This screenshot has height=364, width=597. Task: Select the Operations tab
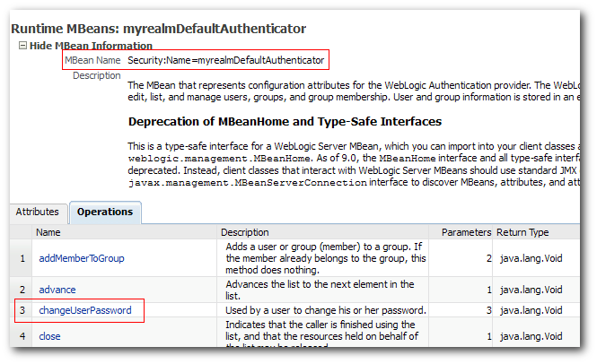pyautogui.click(x=105, y=212)
